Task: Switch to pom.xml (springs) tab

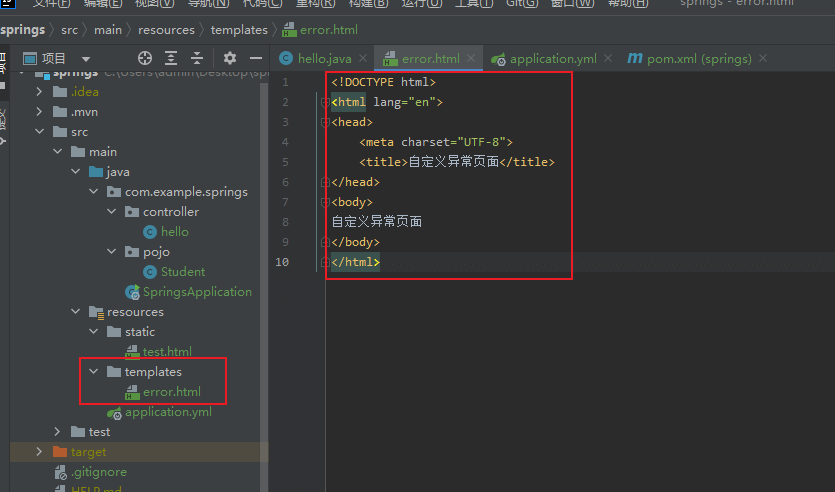Action: (699, 59)
